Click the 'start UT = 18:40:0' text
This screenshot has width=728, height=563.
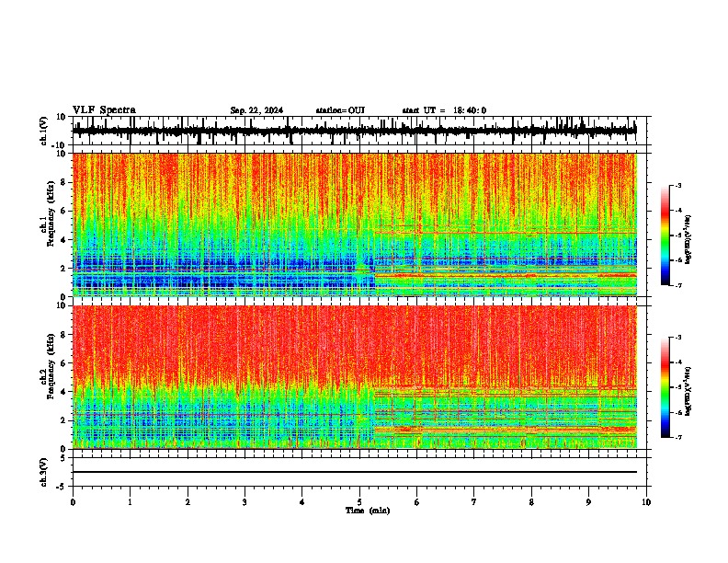444,110
